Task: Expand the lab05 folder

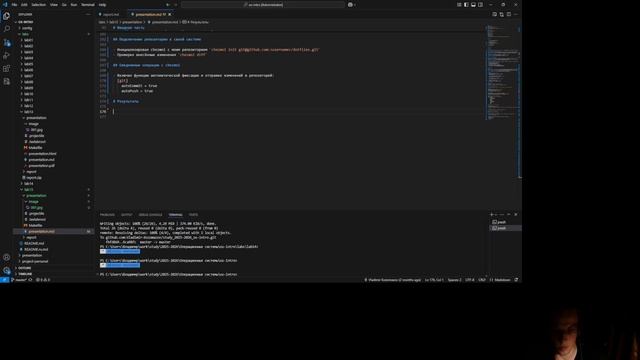Action: (x=53, y=64)
